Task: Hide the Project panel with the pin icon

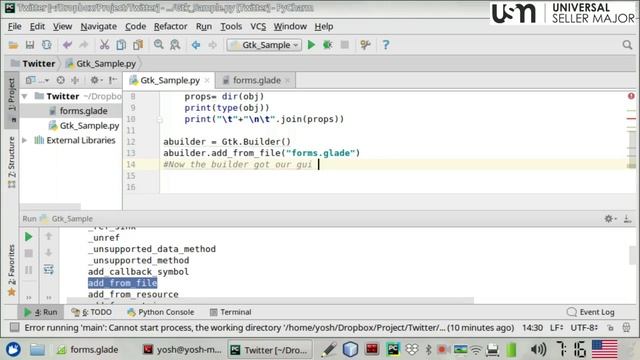Action: [113, 80]
